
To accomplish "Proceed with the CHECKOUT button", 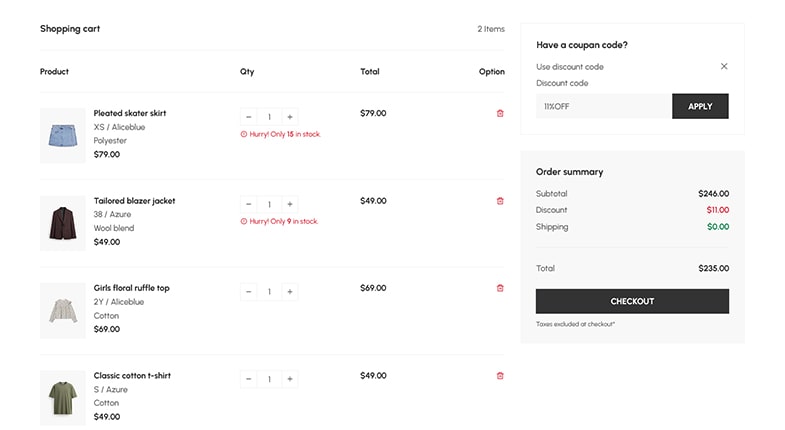I will (x=632, y=301).
